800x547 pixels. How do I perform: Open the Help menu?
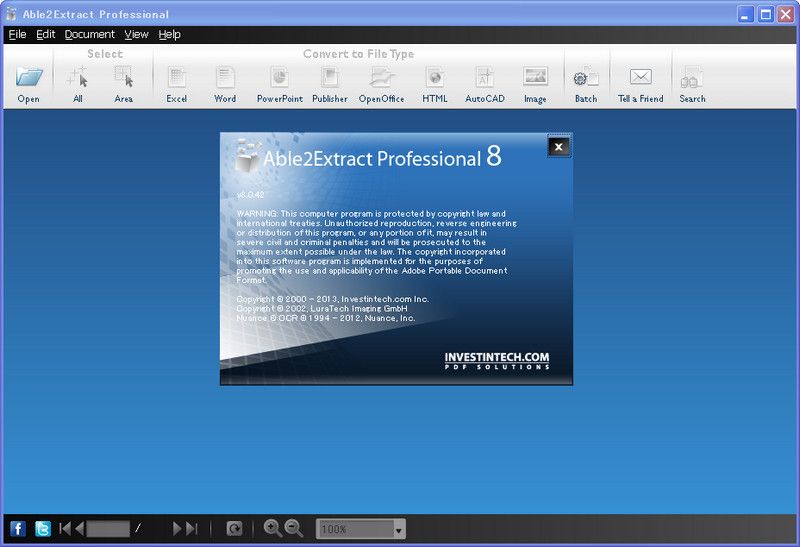pos(169,34)
